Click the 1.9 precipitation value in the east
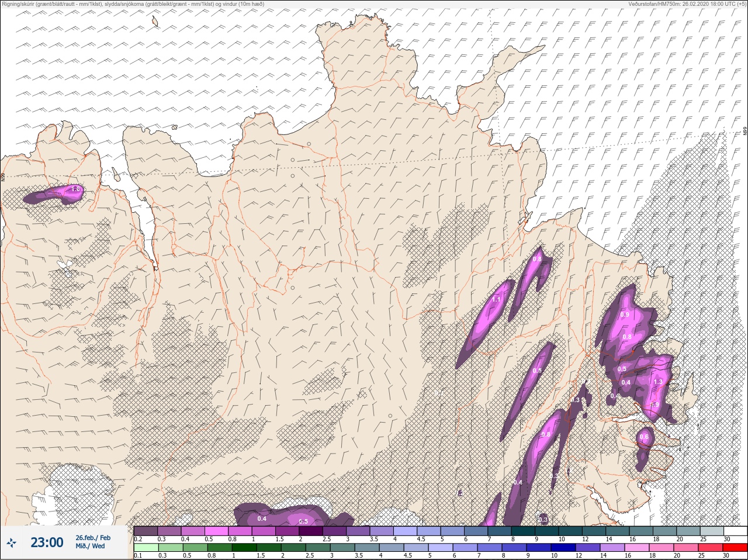This screenshot has width=748, height=560. 655,405
